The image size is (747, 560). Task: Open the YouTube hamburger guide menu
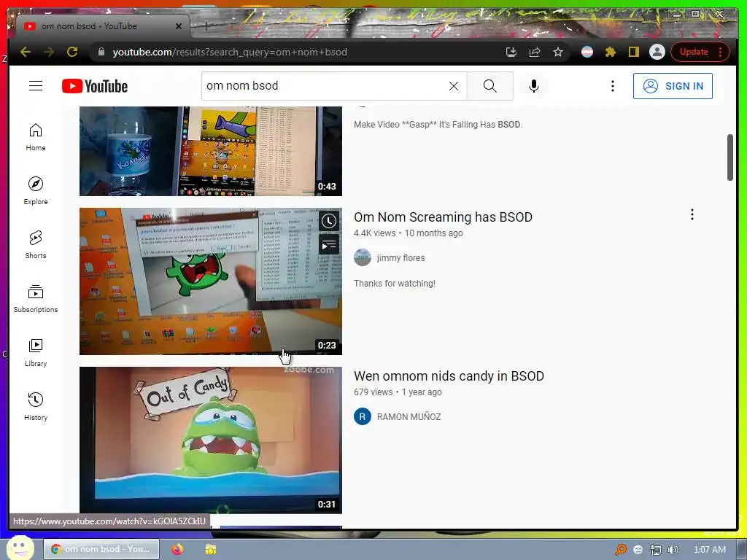tap(36, 86)
